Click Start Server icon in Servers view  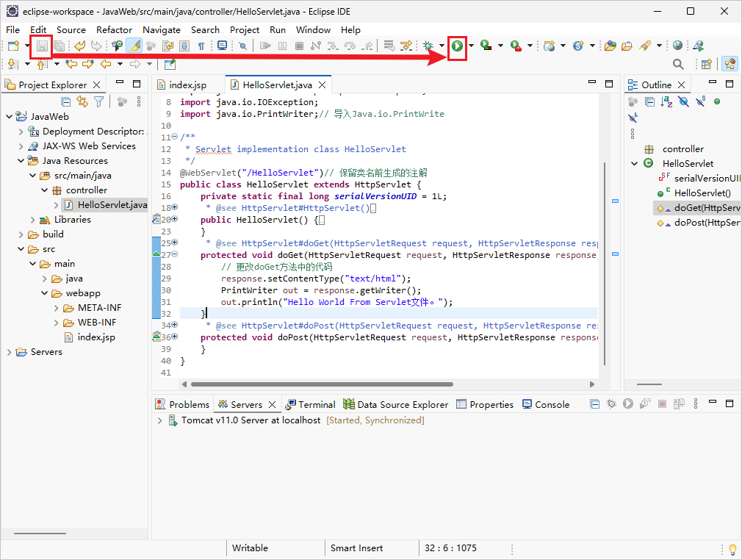[x=628, y=403]
